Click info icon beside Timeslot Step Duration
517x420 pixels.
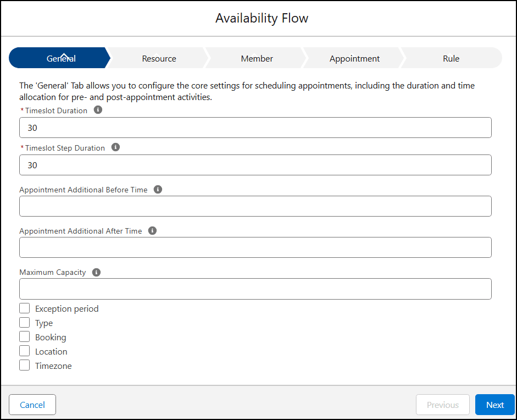(116, 147)
